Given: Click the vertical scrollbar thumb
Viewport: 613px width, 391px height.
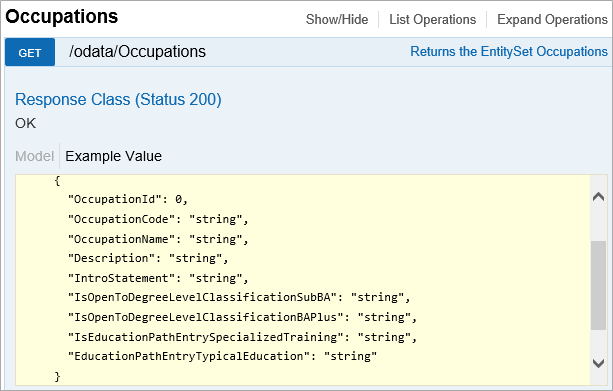Looking at the screenshot, I should tap(598, 285).
